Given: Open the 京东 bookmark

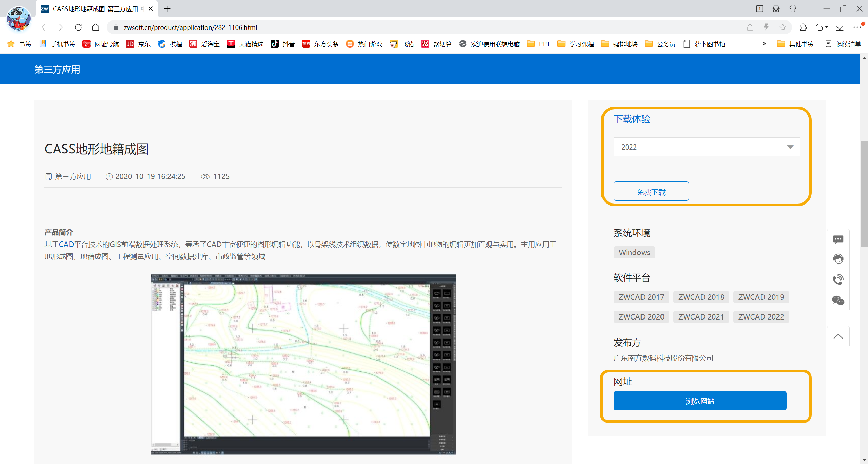Looking at the screenshot, I should point(138,44).
